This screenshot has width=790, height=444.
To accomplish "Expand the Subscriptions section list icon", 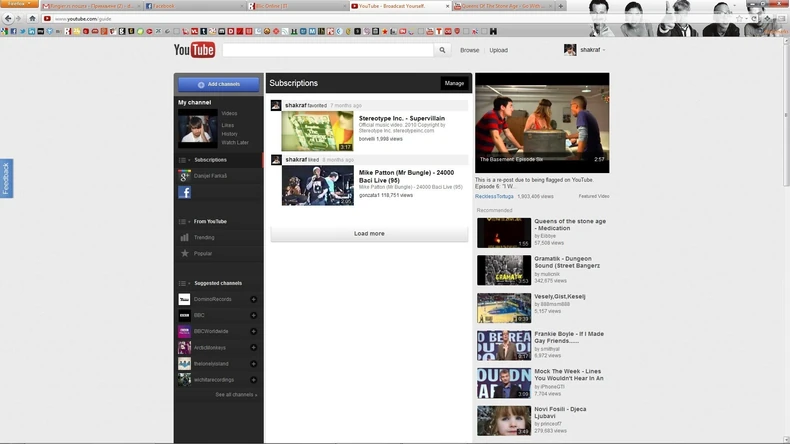I will click(184, 160).
